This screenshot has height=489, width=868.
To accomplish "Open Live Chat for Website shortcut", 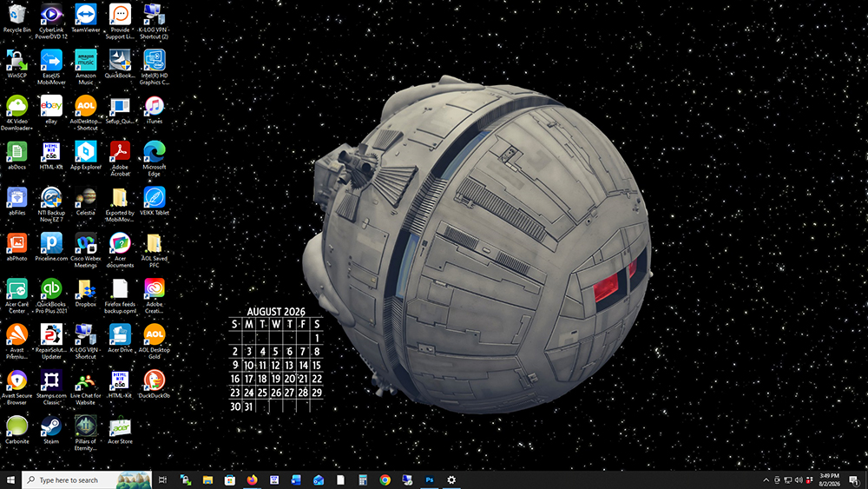I will click(85, 387).
